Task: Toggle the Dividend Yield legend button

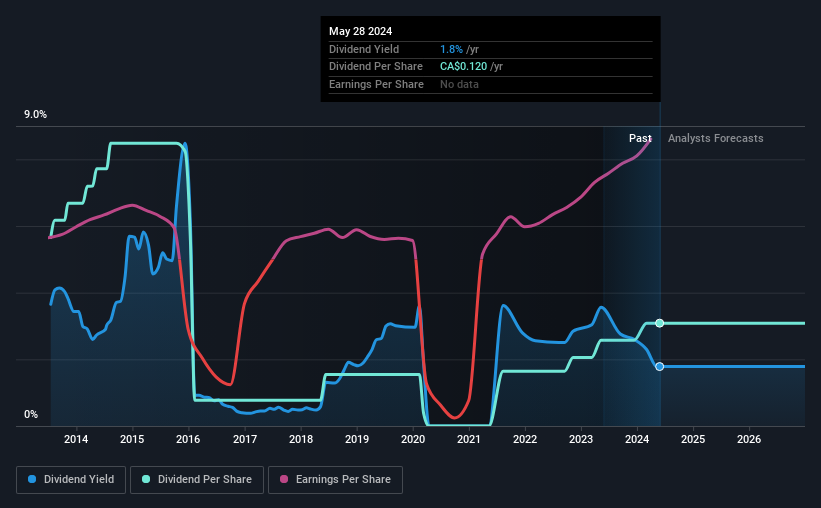Action: [x=71, y=480]
